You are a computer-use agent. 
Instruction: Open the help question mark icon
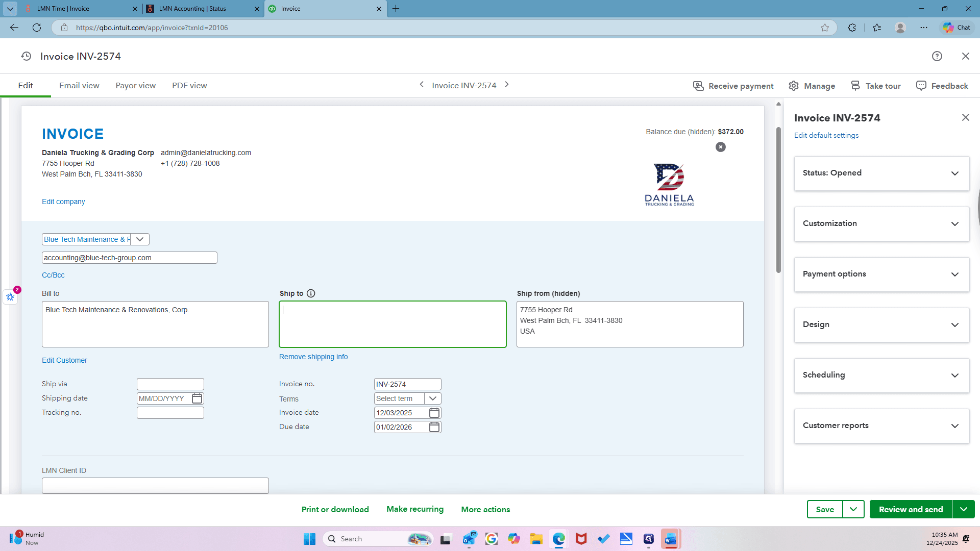tap(937, 56)
